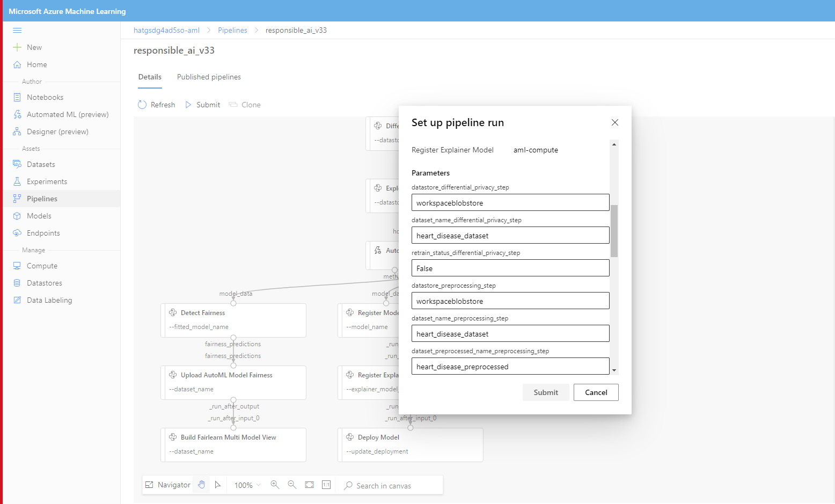Viewport: 835px width, 504px height.
Task: Open Experiments in the sidebar
Action: click(61, 181)
